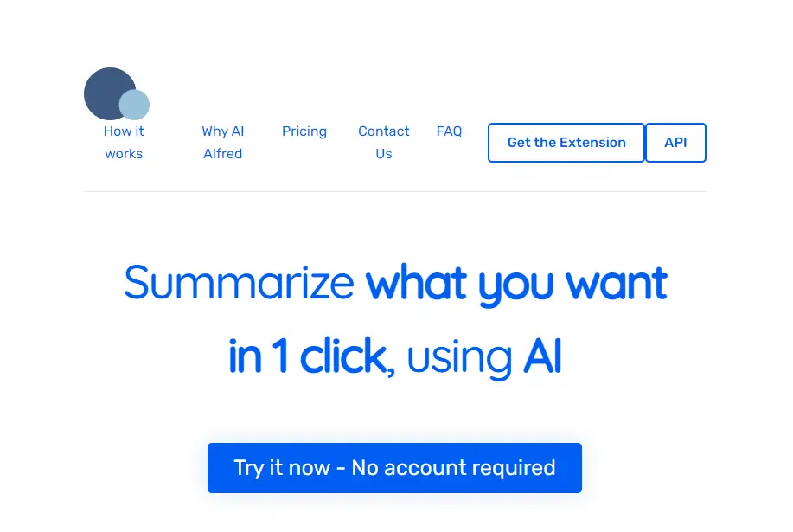793x532 pixels.
Task: Click the Summarize headline text
Action: (241, 283)
